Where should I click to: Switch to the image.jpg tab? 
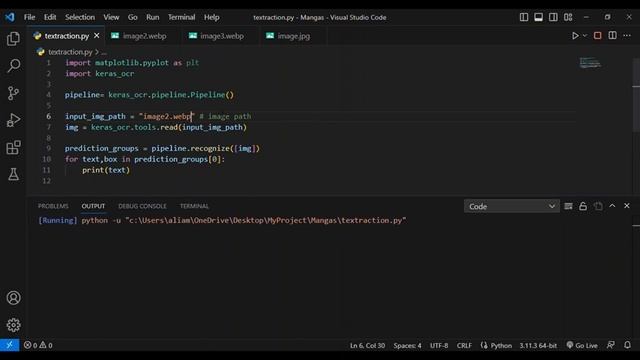point(293,36)
